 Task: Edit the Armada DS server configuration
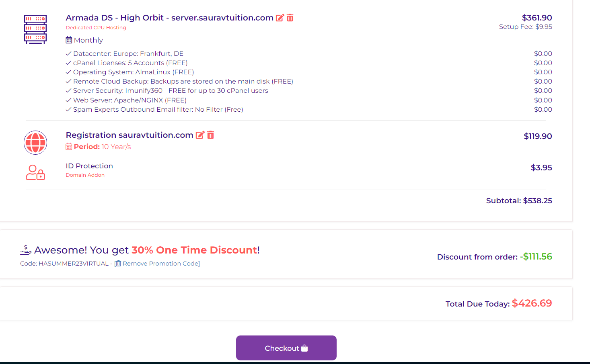coord(280,18)
